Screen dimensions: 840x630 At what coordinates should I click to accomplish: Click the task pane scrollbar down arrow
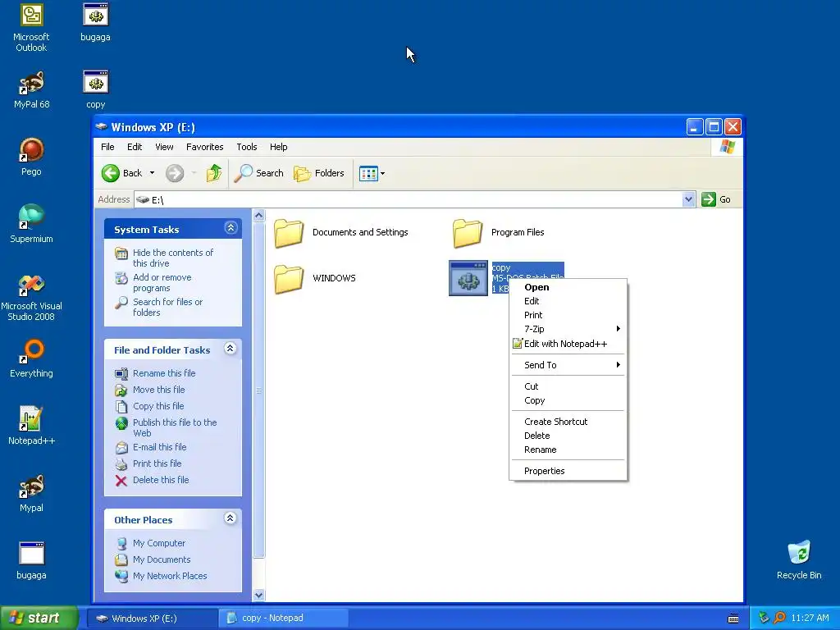coord(258,595)
